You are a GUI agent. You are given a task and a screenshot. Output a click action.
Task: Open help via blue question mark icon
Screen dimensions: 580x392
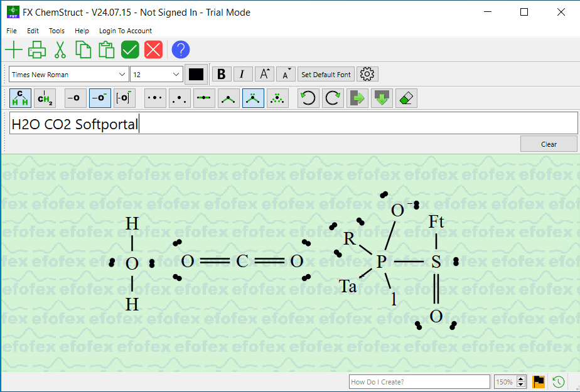pos(181,50)
